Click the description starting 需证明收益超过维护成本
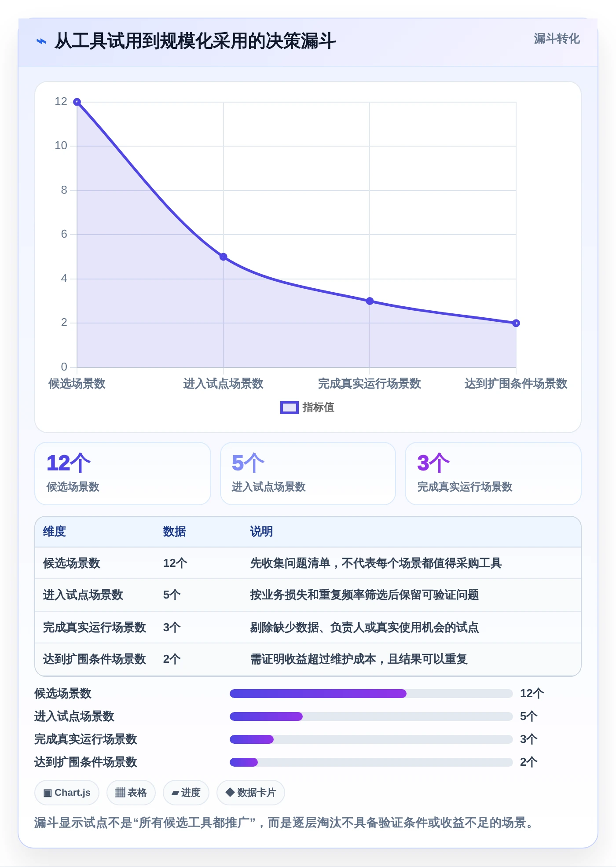Image resolution: width=616 pixels, height=867 pixels. (359, 659)
